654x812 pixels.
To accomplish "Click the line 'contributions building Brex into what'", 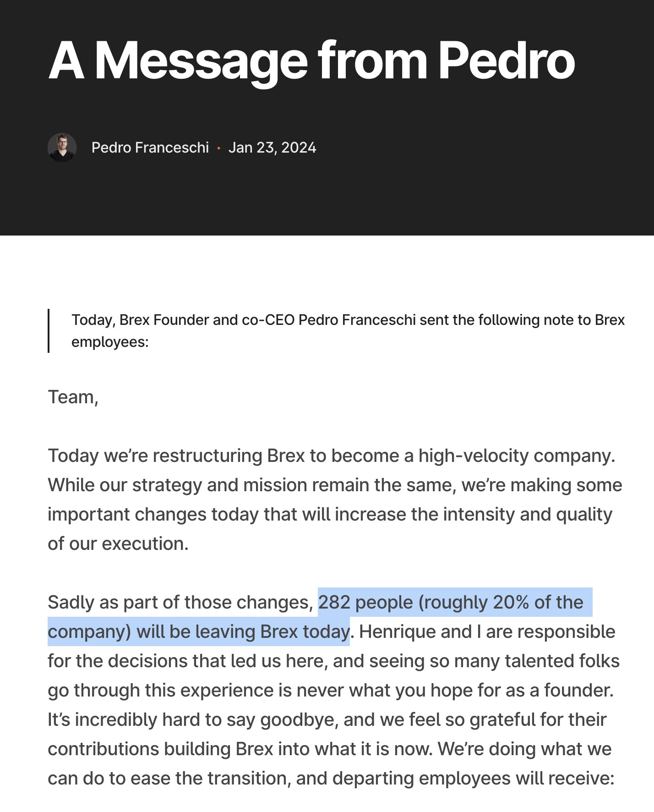I will click(330, 749).
